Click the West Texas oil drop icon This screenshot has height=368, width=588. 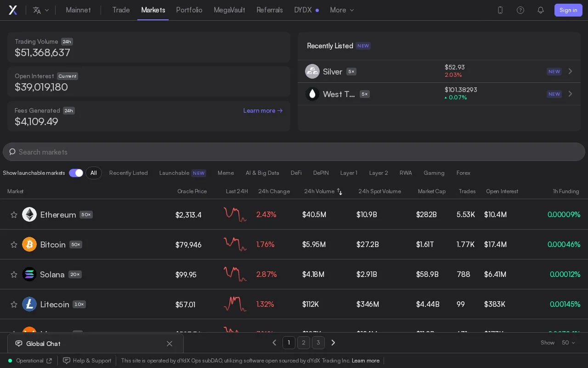click(312, 94)
